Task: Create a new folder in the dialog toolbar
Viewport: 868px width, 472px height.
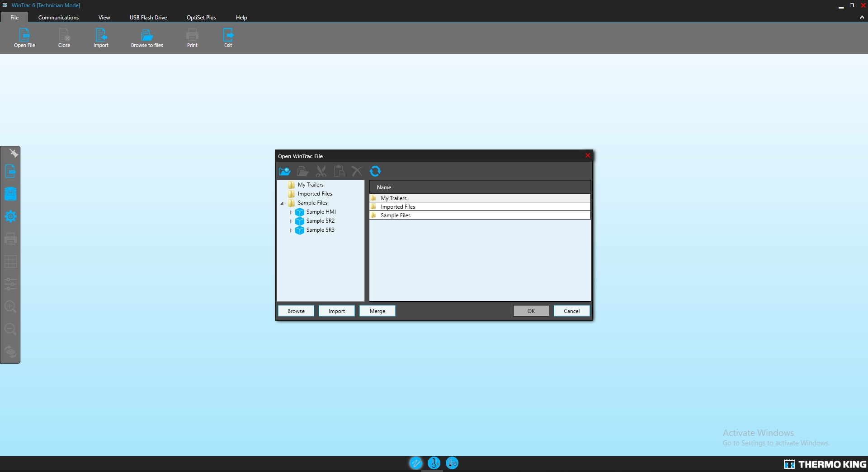Action: pos(285,171)
